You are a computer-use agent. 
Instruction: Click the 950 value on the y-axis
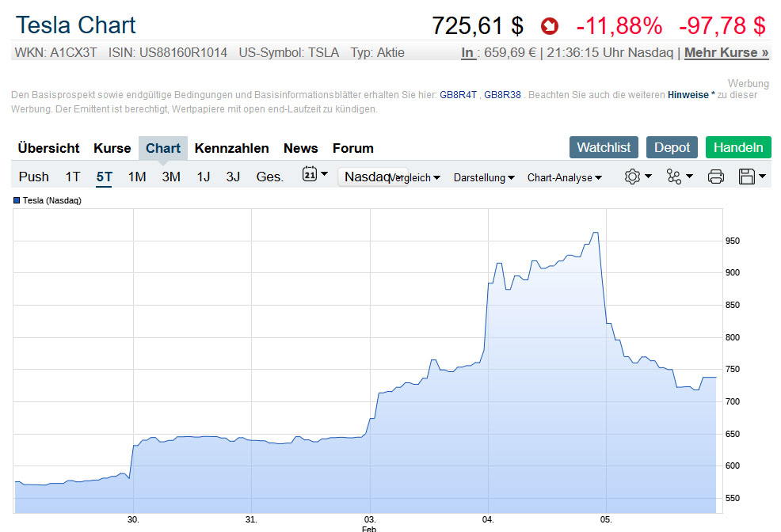pyautogui.click(x=732, y=241)
